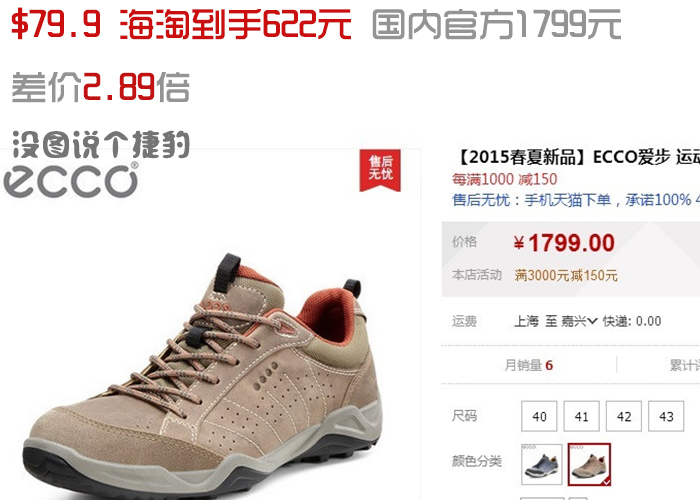Image resolution: width=700 pixels, height=500 pixels.
Task: Click the 上海 origin city text
Action: (x=526, y=321)
